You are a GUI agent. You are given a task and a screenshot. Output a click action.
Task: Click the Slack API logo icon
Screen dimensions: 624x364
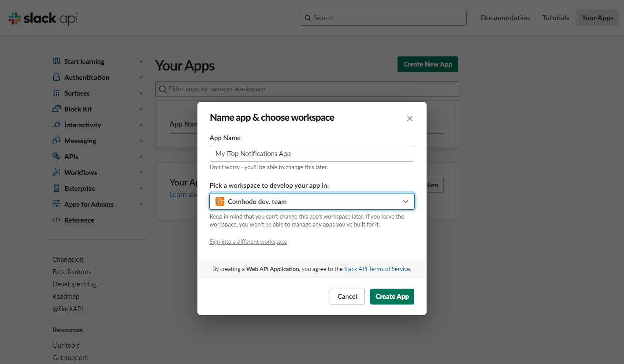coord(15,18)
